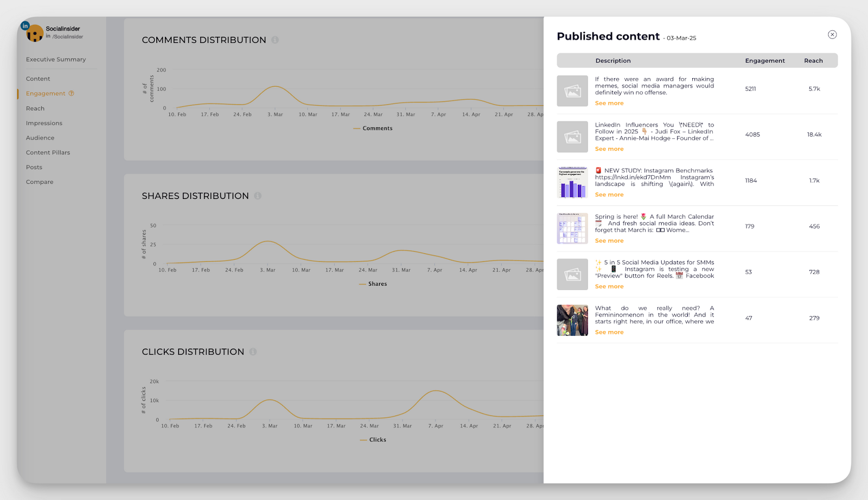Sort posts by the Engagement column header

click(765, 60)
